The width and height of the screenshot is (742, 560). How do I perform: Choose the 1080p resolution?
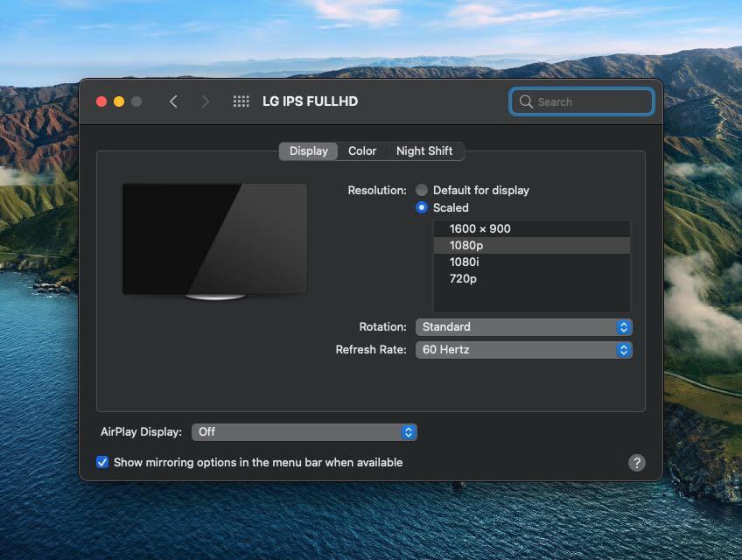(x=531, y=245)
